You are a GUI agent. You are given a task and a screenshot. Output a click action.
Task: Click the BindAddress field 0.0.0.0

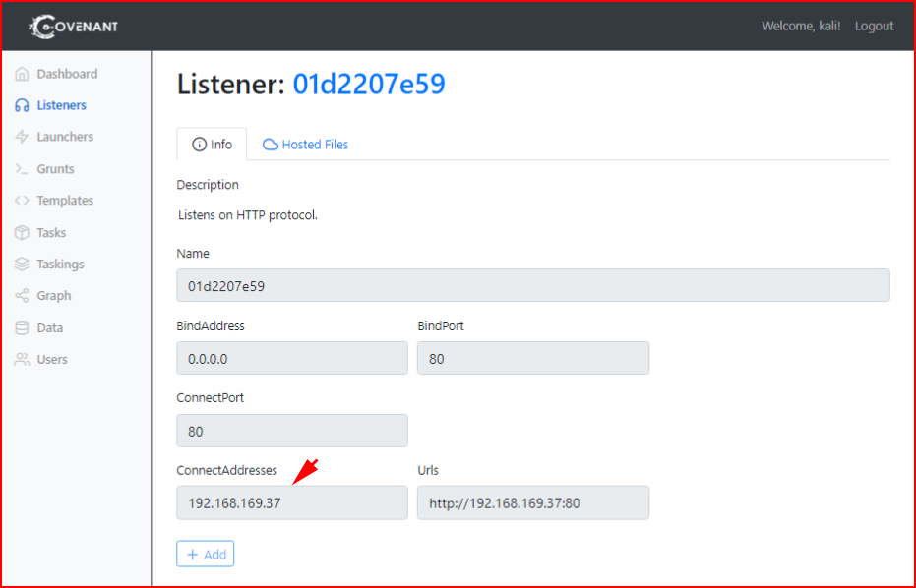[x=292, y=358]
